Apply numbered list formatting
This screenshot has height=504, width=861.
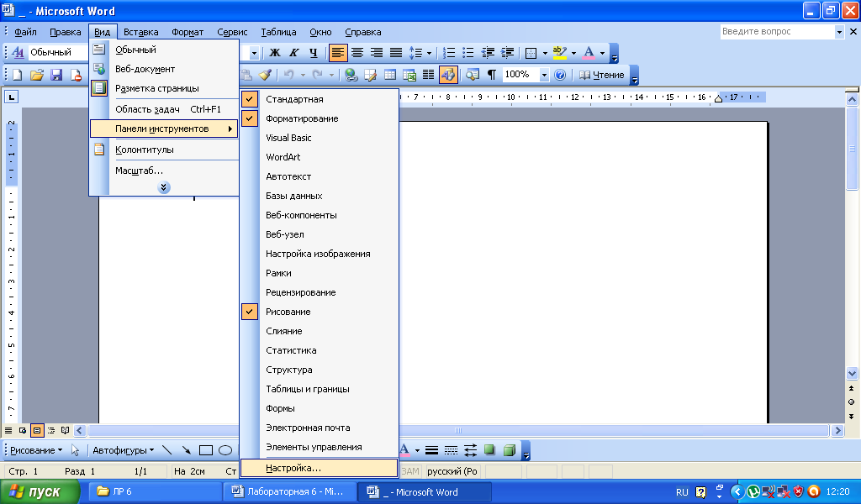tap(449, 53)
